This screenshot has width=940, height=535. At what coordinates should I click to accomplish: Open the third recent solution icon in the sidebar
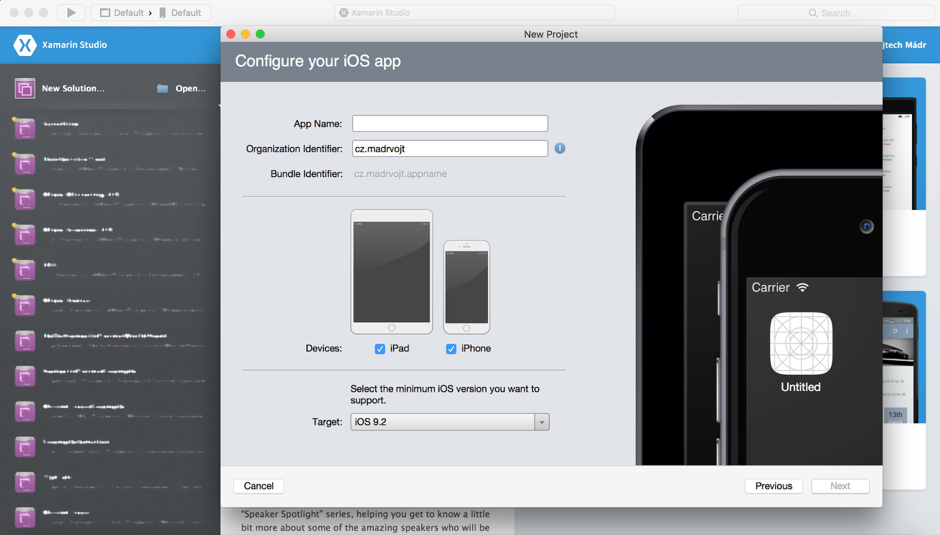(x=25, y=199)
